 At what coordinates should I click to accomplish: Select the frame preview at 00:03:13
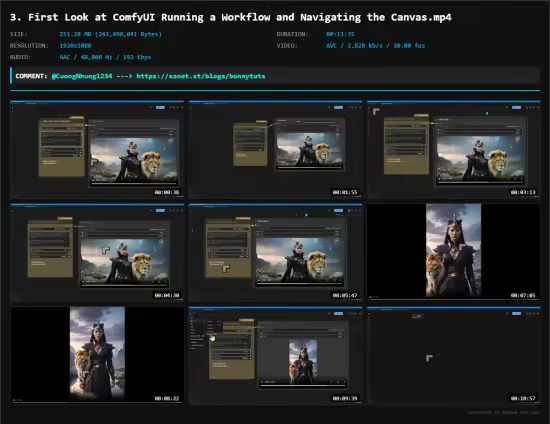[x=454, y=150]
